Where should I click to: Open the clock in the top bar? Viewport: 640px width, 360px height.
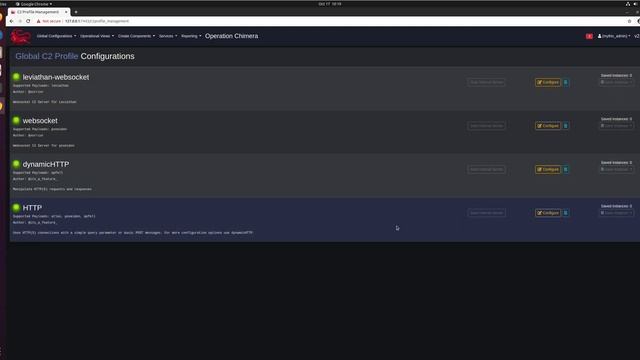coord(330,4)
